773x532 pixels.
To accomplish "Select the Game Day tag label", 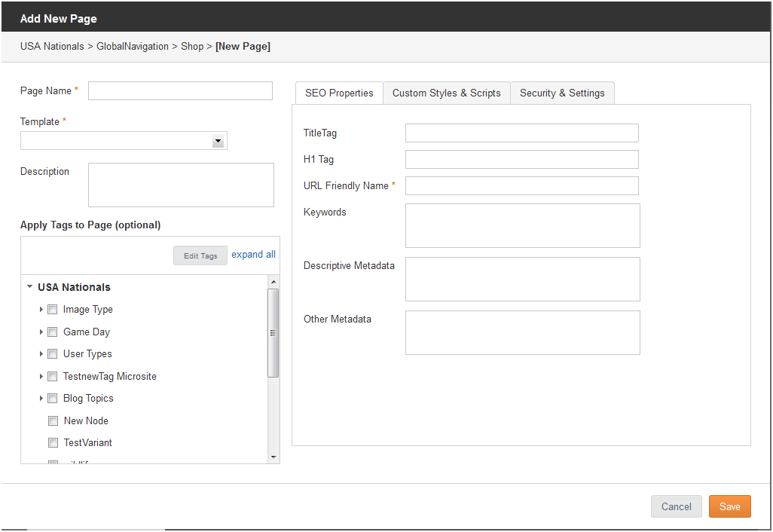I will tap(87, 332).
